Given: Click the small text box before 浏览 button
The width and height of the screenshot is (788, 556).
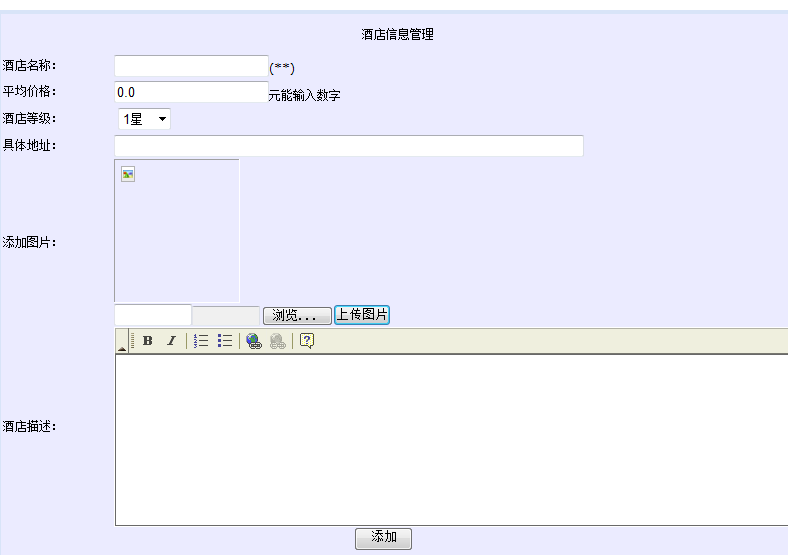Looking at the screenshot, I should 153,315.
